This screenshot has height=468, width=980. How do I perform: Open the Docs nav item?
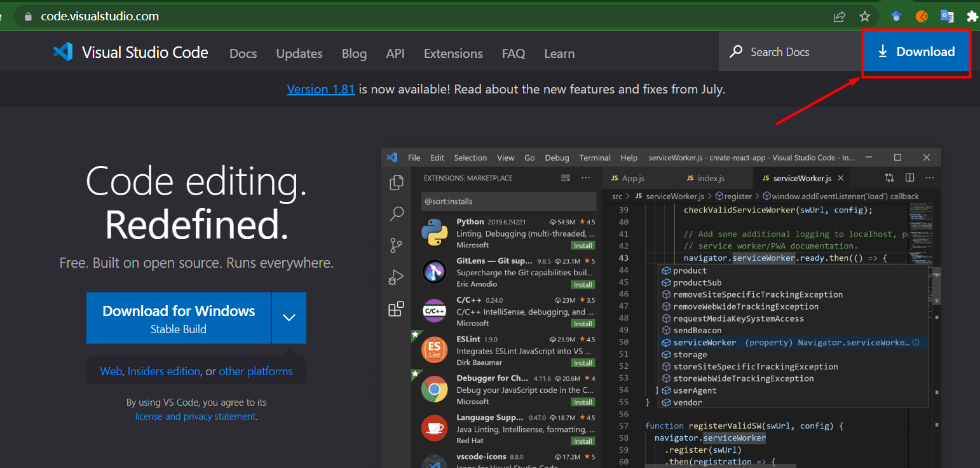[x=243, y=53]
